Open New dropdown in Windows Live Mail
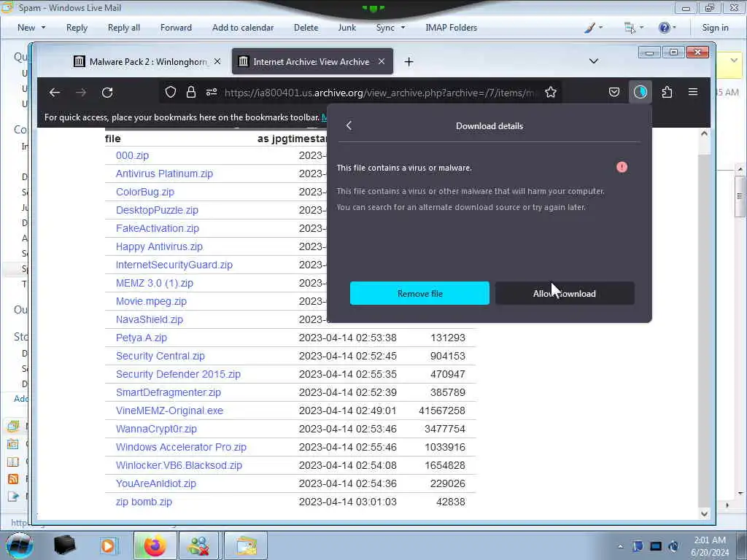Viewport: 747px width, 560px height. click(31, 28)
